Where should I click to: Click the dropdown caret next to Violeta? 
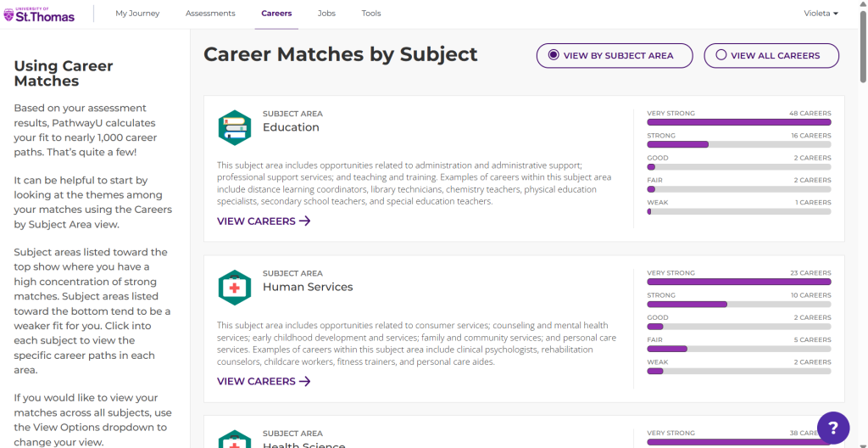(x=835, y=14)
